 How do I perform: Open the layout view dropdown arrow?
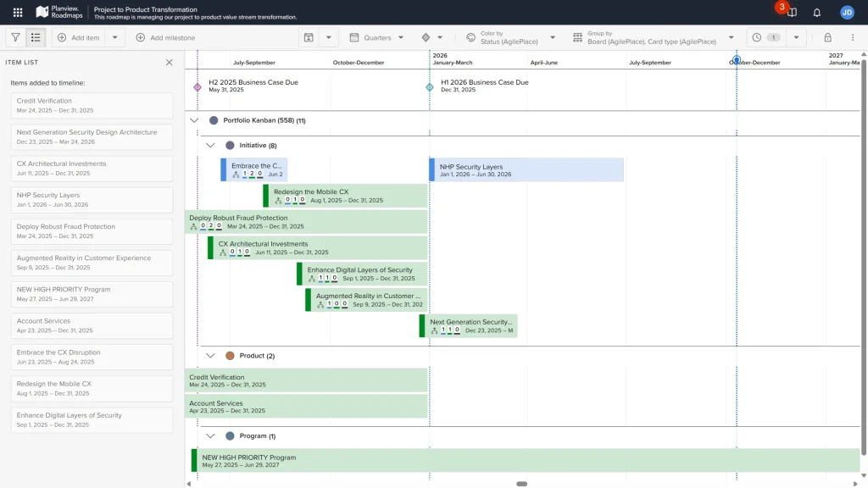(329, 37)
